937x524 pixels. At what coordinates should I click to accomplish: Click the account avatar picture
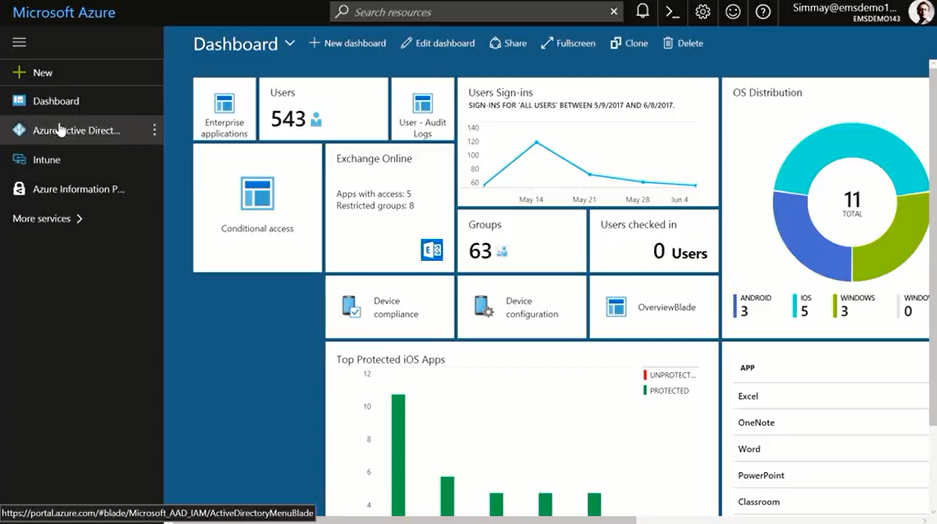coord(921,12)
